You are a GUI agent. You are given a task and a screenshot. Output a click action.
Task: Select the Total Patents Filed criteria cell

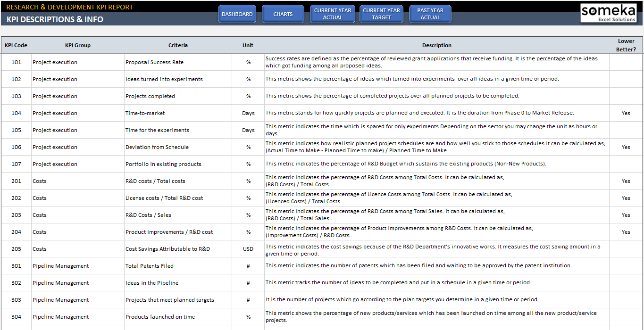click(x=149, y=265)
